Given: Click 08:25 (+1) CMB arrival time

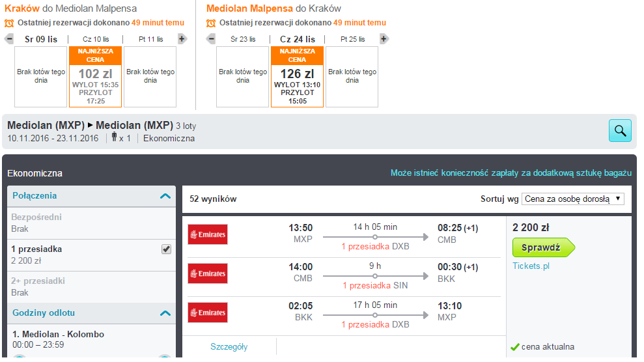Looking at the screenshot, I should 458,228.
